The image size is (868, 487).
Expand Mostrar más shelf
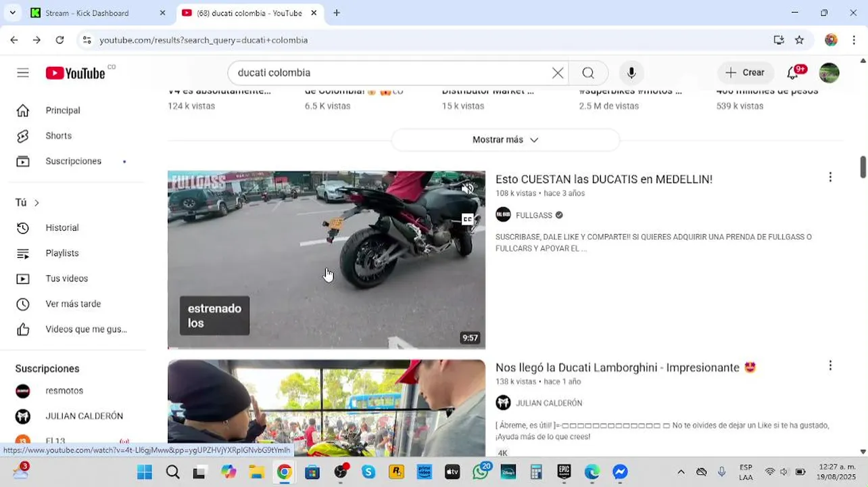click(506, 140)
